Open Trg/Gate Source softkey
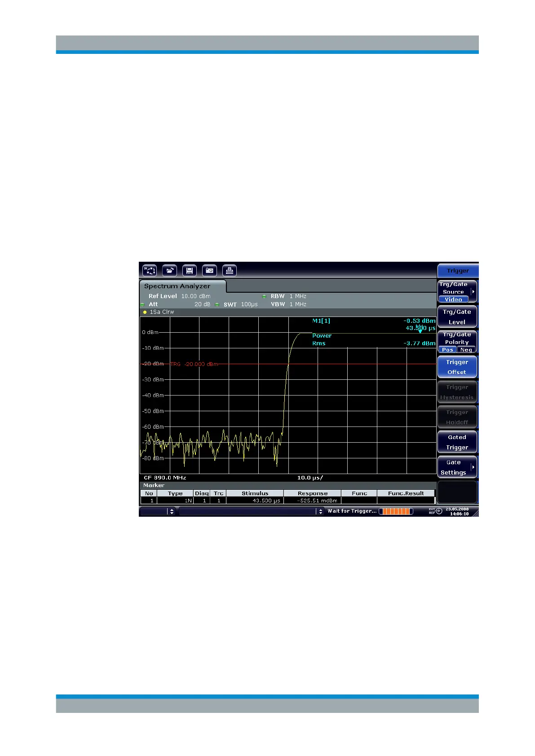This screenshot has height=756, width=535. [x=457, y=291]
